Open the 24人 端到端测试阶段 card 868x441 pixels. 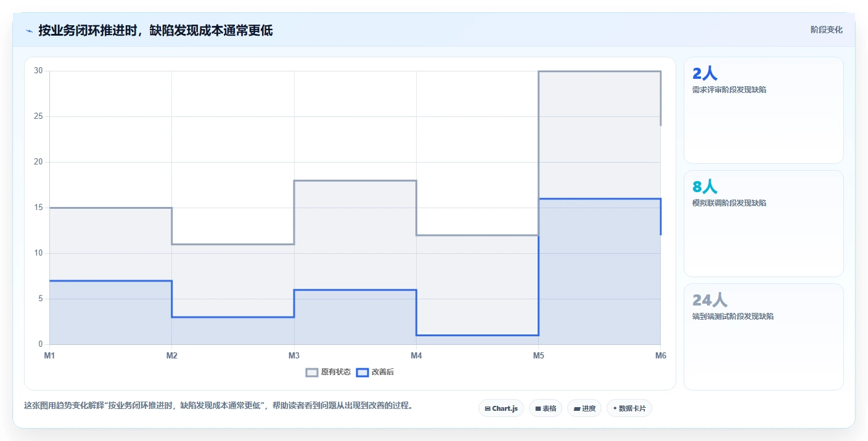coord(764,337)
